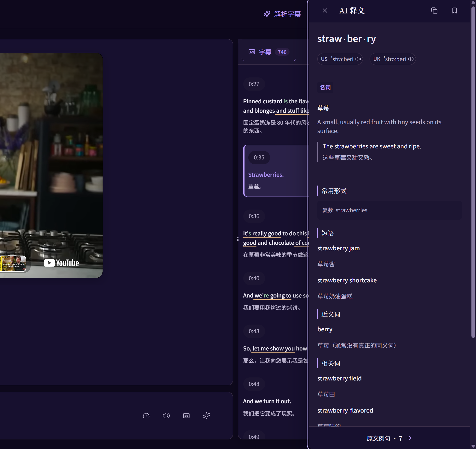Click the plural form 复数 strawberries row
The image size is (476, 449).
point(389,210)
